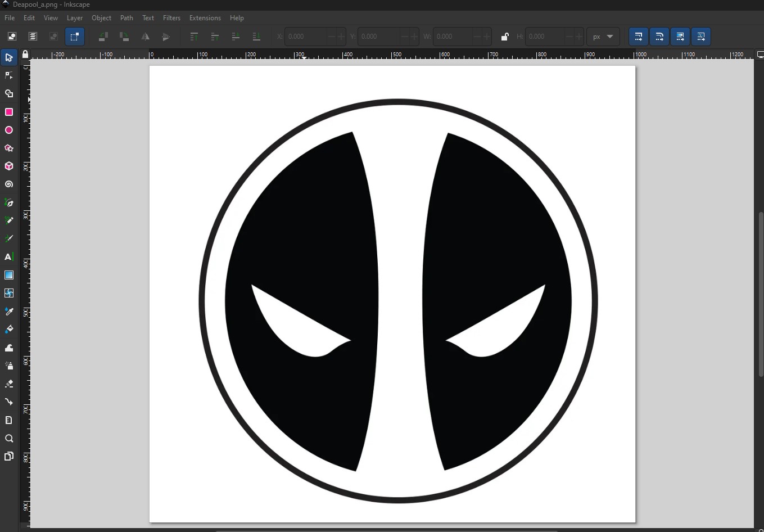Open the Path menu
The width and height of the screenshot is (764, 532).
pos(127,18)
